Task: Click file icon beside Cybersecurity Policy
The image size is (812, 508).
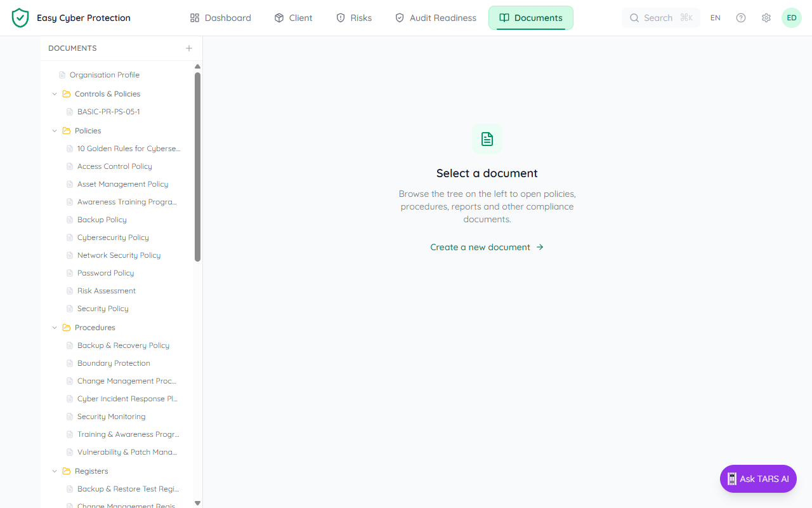Action: click(x=70, y=237)
